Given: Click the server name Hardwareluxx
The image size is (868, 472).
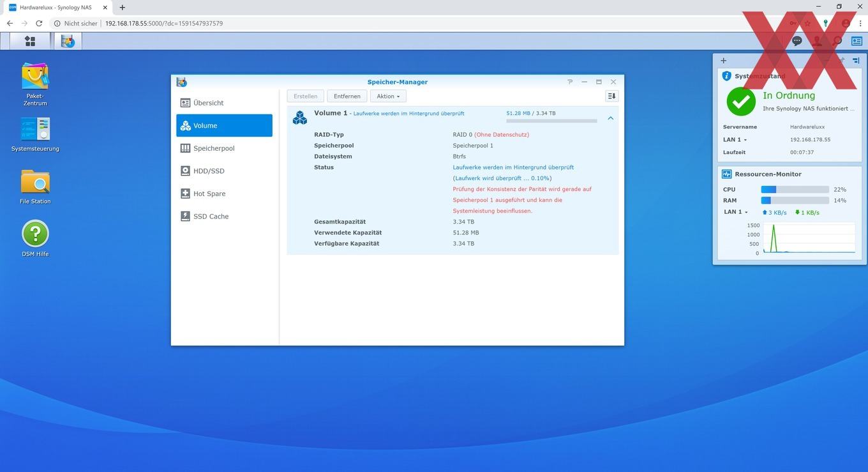Looking at the screenshot, I should point(807,127).
